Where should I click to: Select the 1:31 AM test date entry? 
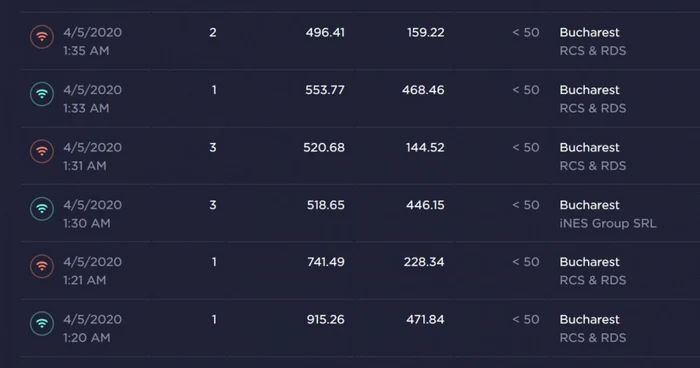pyautogui.click(x=92, y=156)
